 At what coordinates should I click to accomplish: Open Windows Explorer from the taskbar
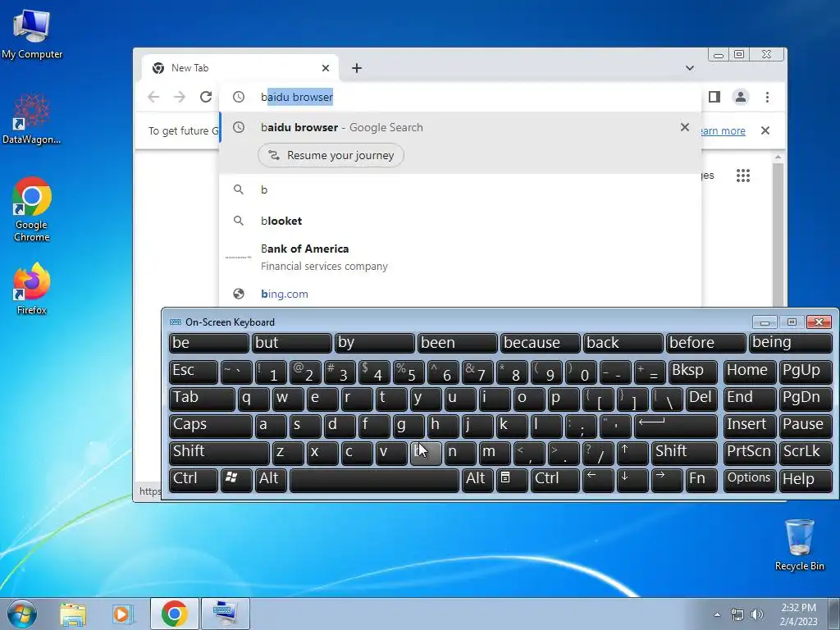coord(73,614)
